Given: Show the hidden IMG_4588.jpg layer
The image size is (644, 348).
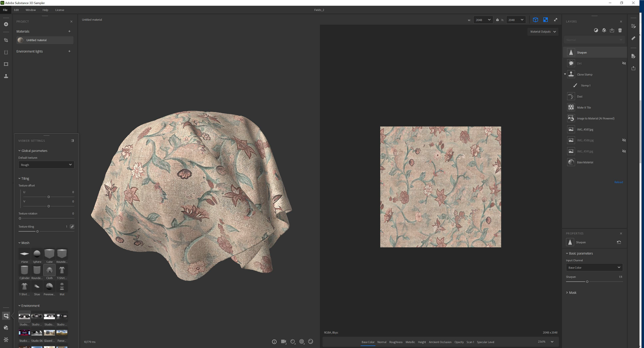Looking at the screenshot, I should tap(624, 140).
